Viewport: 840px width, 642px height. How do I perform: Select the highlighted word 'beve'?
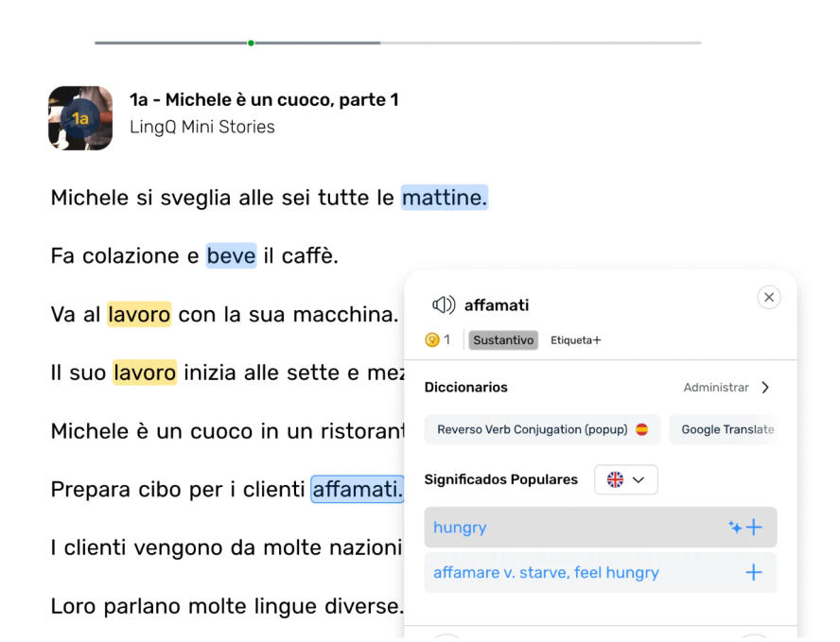click(231, 255)
